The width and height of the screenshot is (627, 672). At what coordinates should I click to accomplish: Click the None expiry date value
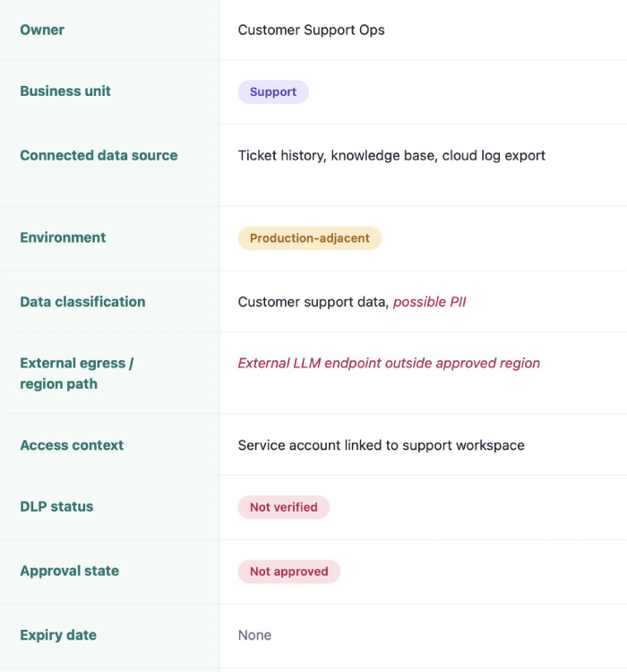coord(254,635)
